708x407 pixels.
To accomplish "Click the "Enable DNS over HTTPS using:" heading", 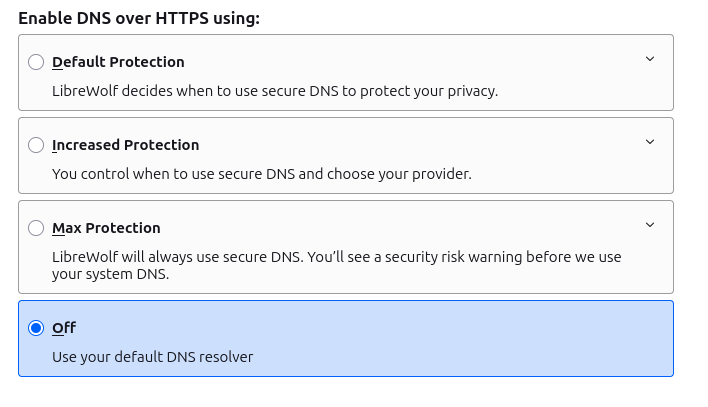I will pos(139,19).
